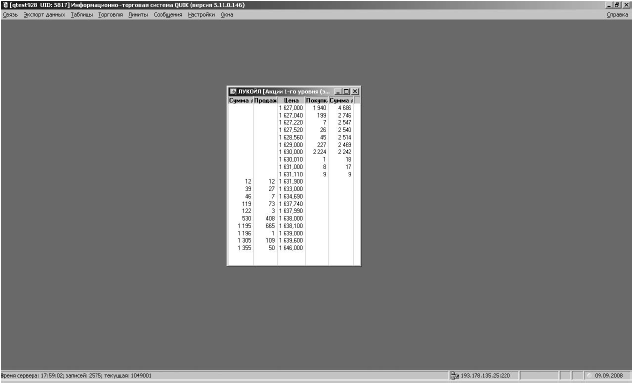Open the Лимиты menu
The height and width of the screenshot is (384, 633).
[x=138, y=15]
